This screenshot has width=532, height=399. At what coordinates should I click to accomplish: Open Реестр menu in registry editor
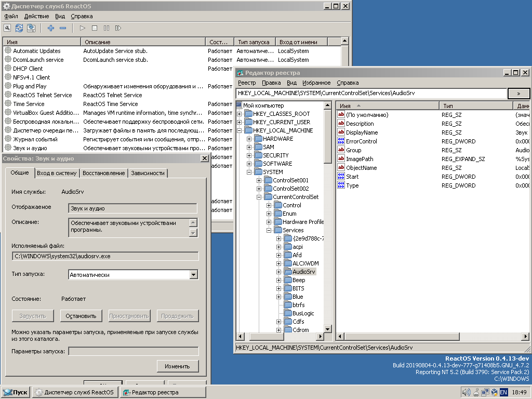click(x=247, y=83)
